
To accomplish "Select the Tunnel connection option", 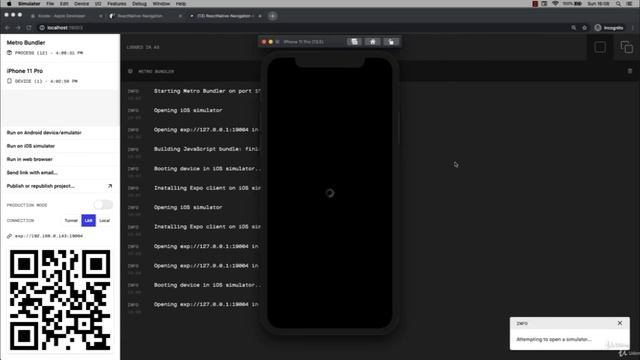I will 71,220.
